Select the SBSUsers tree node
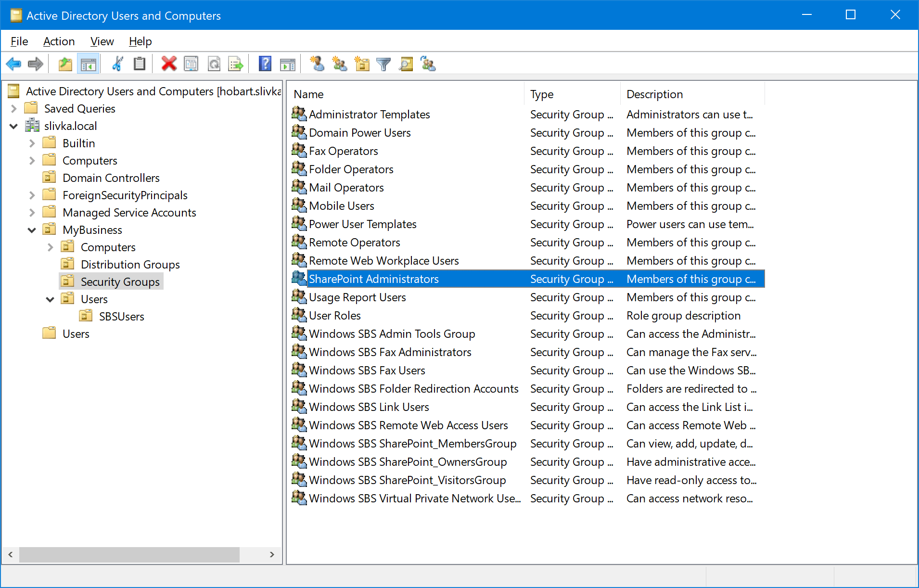This screenshot has height=588, width=919. pos(121,317)
